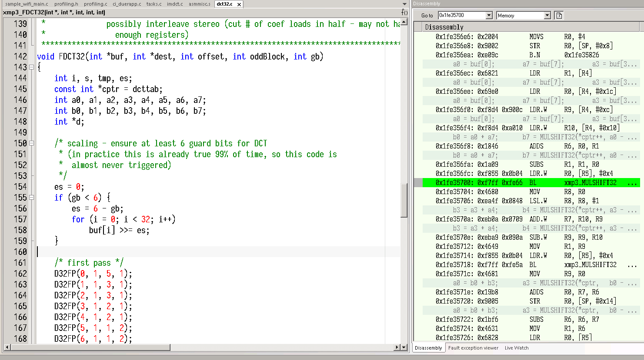Switch to tasks.c tab
Image resolution: width=644 pixels, height=360 pixels.
click(154, 4)
